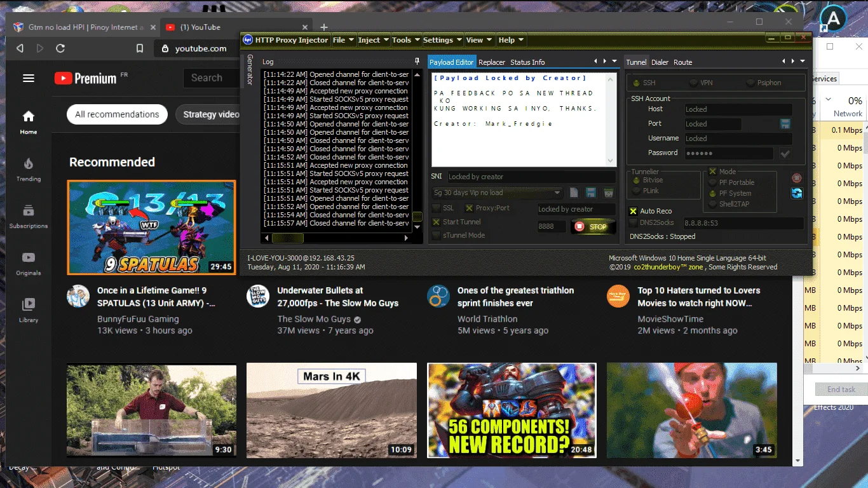Click the green recycle bin config icon

pos(608,193)
